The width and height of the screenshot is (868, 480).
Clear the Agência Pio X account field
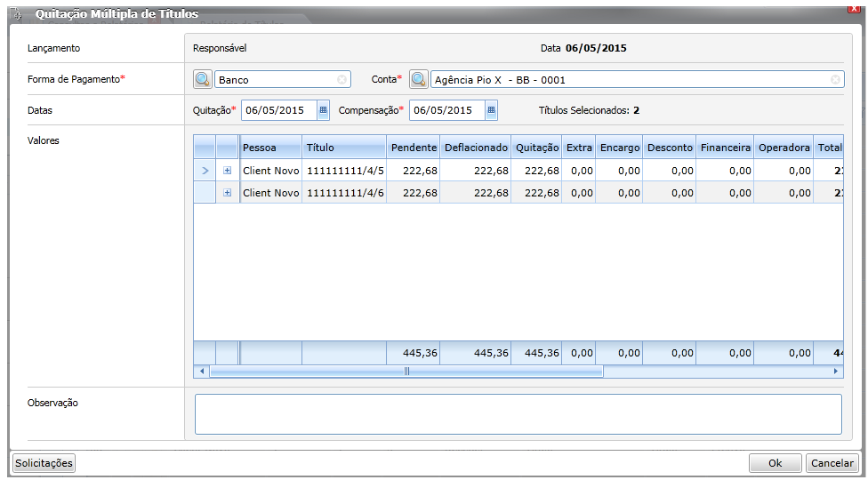[x=835, y=80]
